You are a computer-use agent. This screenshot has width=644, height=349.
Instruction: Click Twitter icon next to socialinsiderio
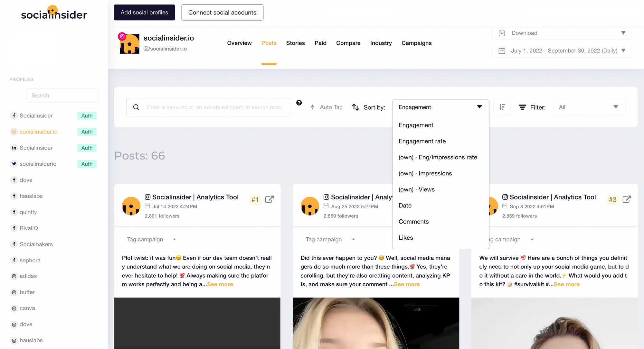click(14, 164)
